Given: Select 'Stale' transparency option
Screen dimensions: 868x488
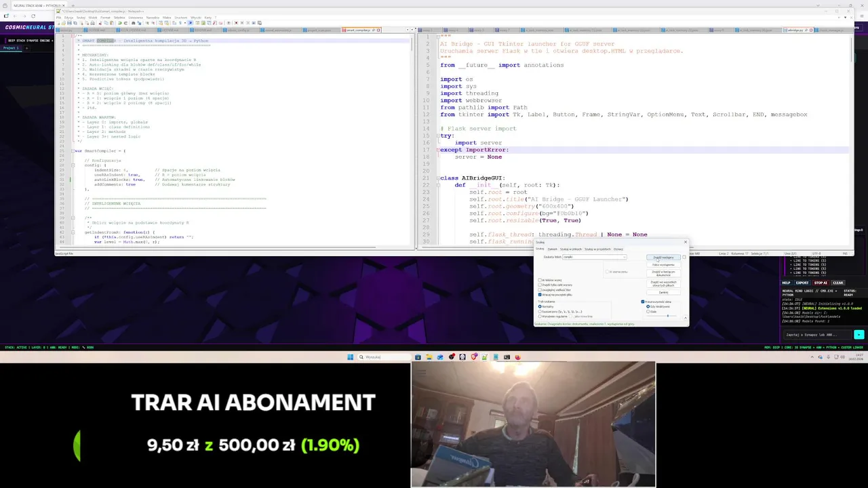Looking at the screenshot, I should point(648,311).
